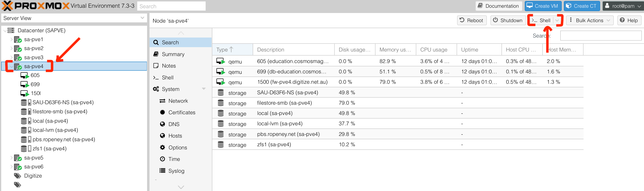Open the Shell button dropdown arrow
644x191 pixels.
[557, 20]
